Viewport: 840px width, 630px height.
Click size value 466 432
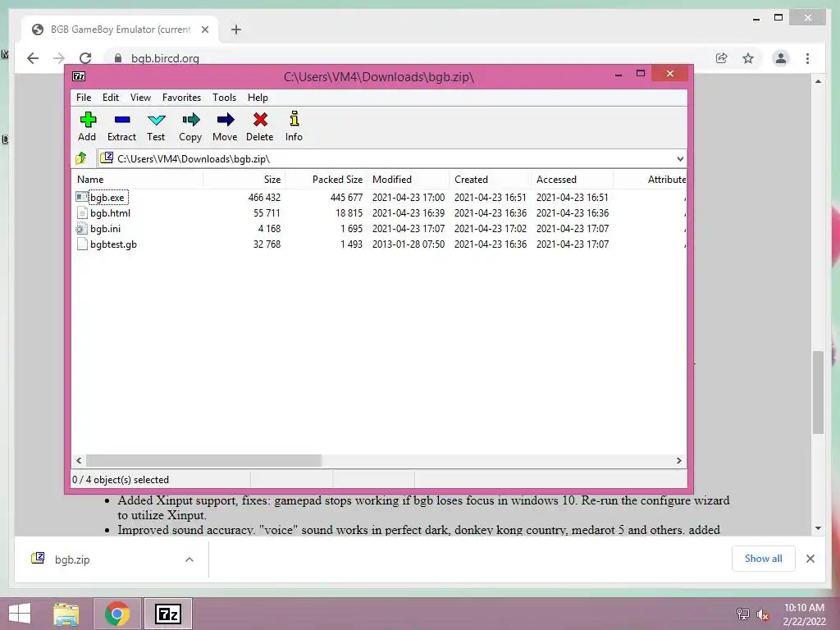pos(264,197)
